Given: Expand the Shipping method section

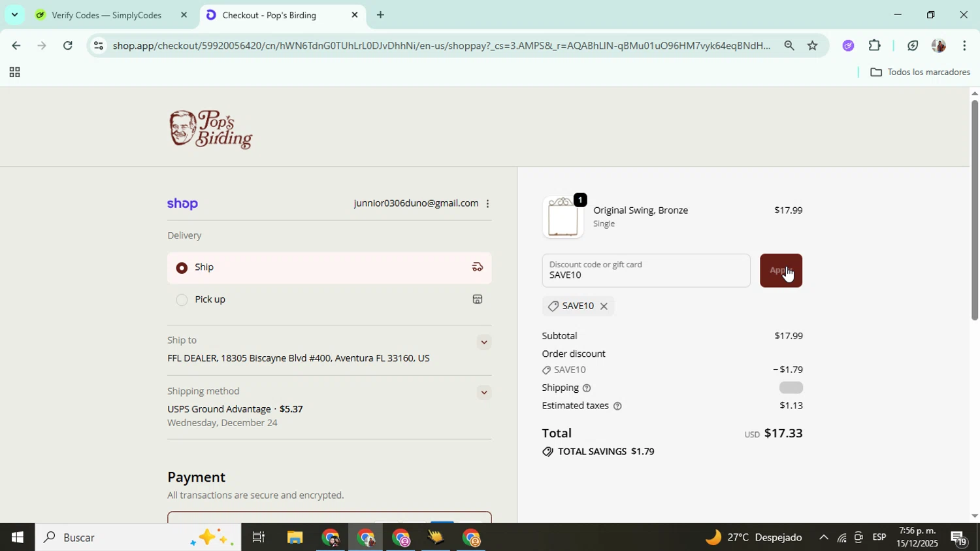Looking at the screenshot, I should tap(483, 393).
